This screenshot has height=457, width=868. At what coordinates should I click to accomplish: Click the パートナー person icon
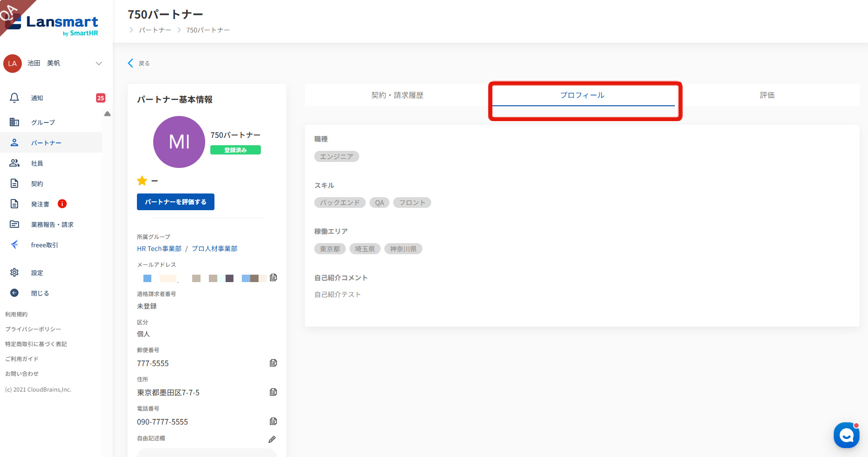point(14,142)
